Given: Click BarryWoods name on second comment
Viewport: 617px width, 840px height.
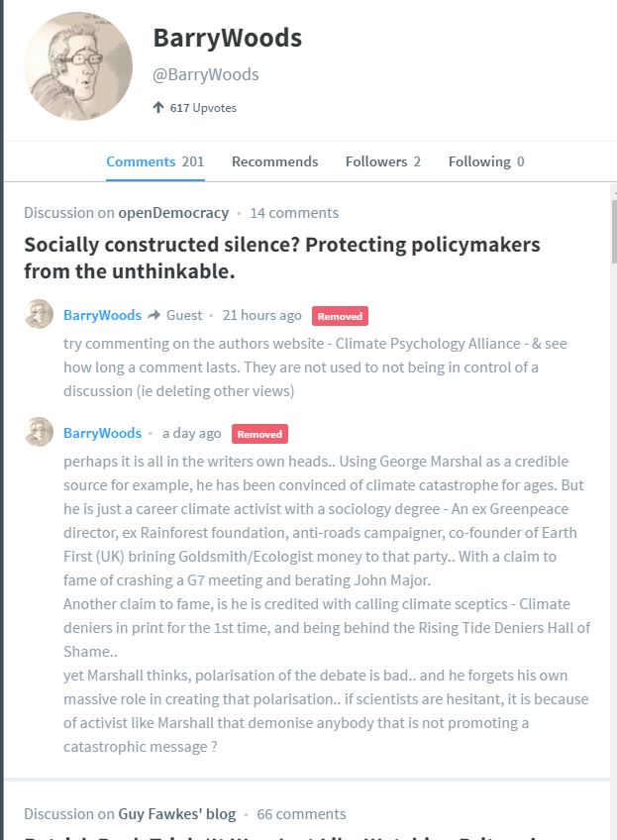Looking at the screenshot, I should click(x=102, y=433).
